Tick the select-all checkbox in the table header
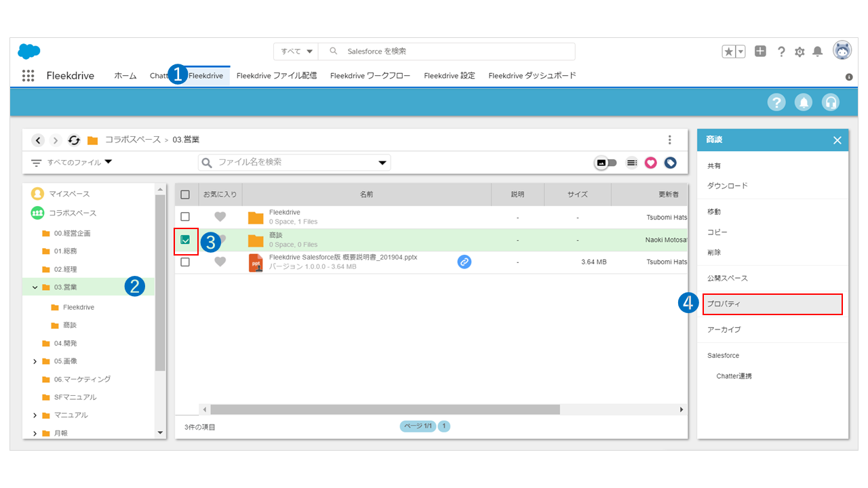 [x=185, y=195]
